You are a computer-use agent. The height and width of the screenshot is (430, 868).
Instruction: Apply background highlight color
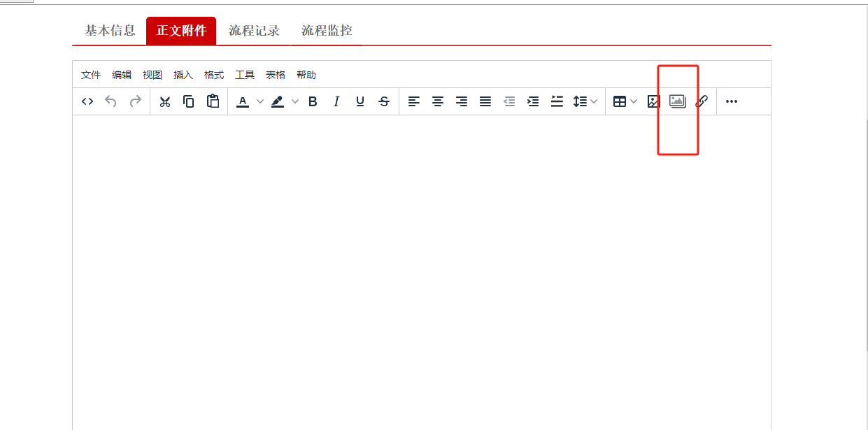(278, 101)
